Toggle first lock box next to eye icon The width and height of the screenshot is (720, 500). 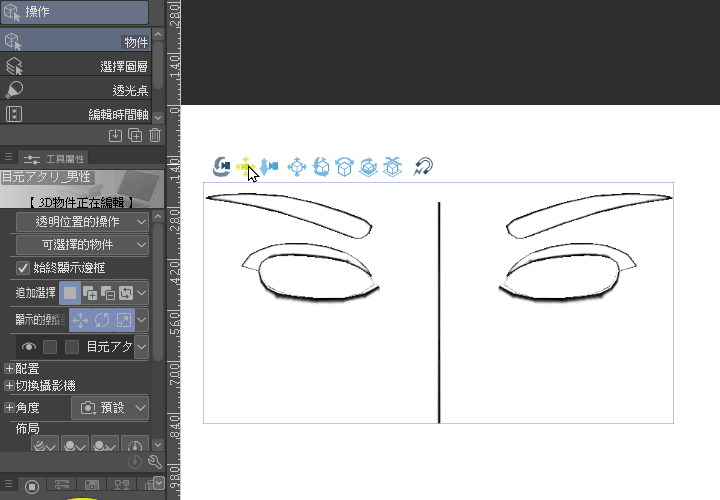click(50, 347)
